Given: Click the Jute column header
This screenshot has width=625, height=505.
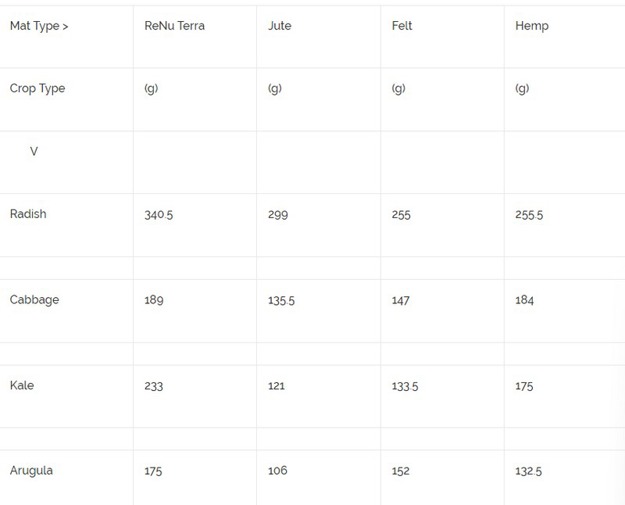Looking at the screenshot, I should pyautogui.click(x=280, y=26).
